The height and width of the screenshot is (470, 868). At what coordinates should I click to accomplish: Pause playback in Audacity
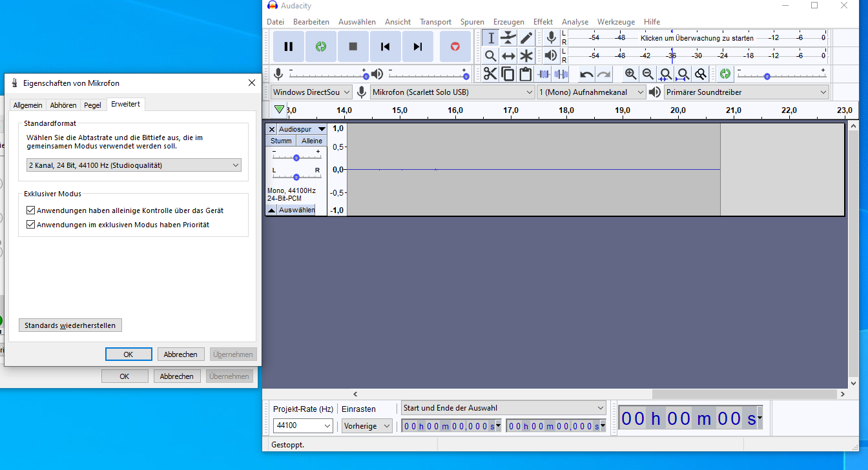[x=289, y=46]
